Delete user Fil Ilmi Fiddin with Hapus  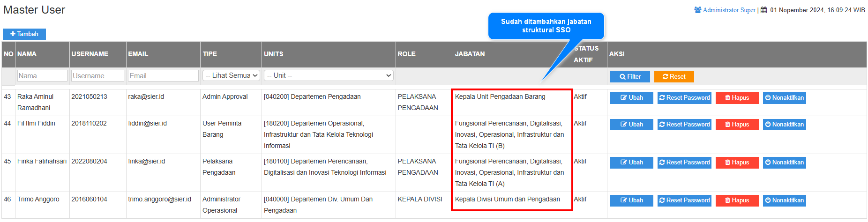click(737, 125)
